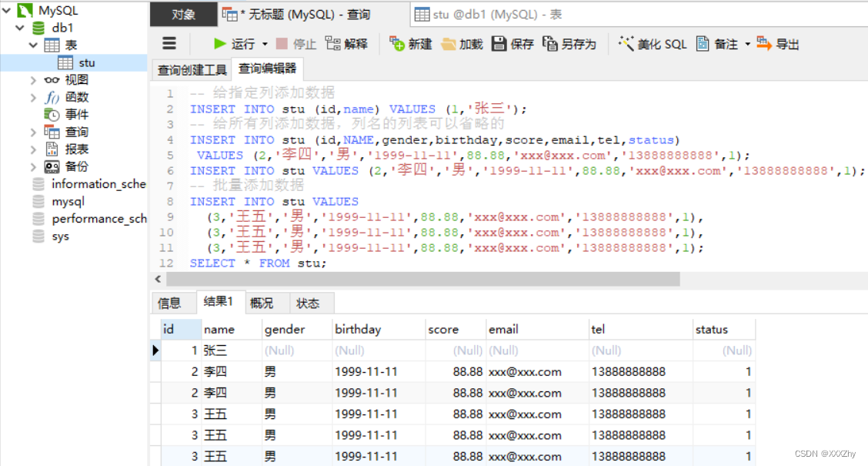Select the performance_sch database

click(x=99, y=219)
